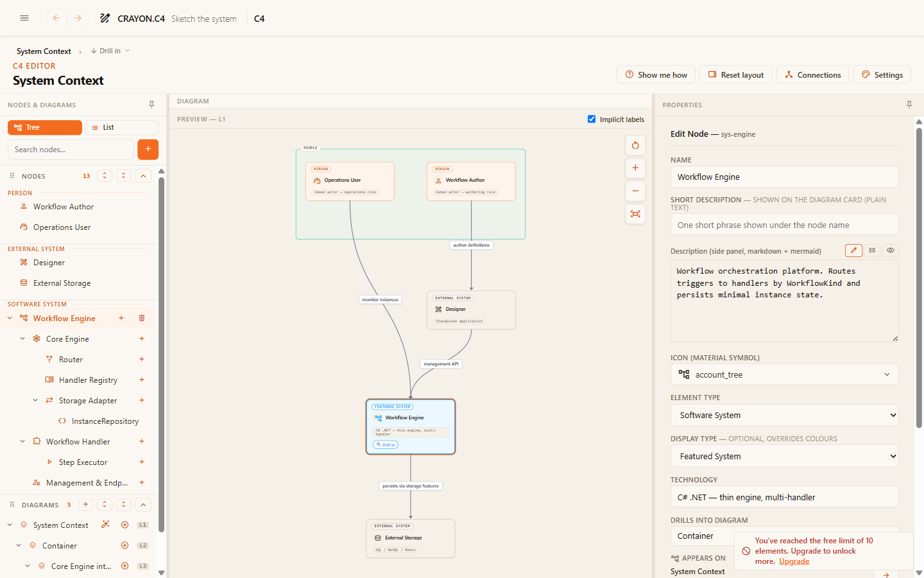Pin the Nodes & Diagrams panel
Image resolution: width=924 pixels, height=578 pixels.
click(151, 105)
